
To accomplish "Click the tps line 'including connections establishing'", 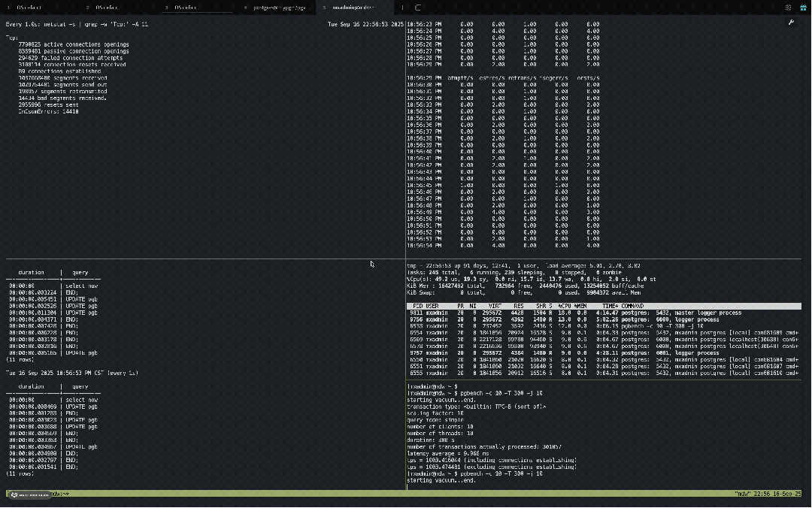I will pyautogui.click(x=492, y=461).
